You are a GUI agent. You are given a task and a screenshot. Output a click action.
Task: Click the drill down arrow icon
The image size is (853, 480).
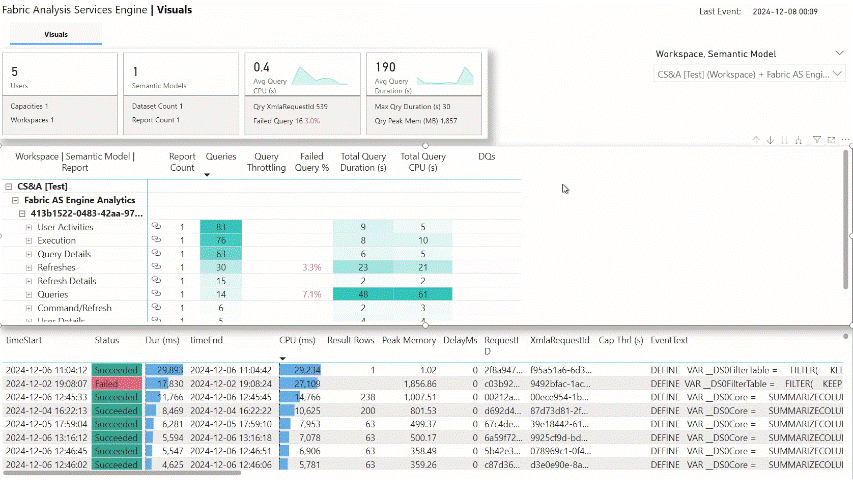771,140
